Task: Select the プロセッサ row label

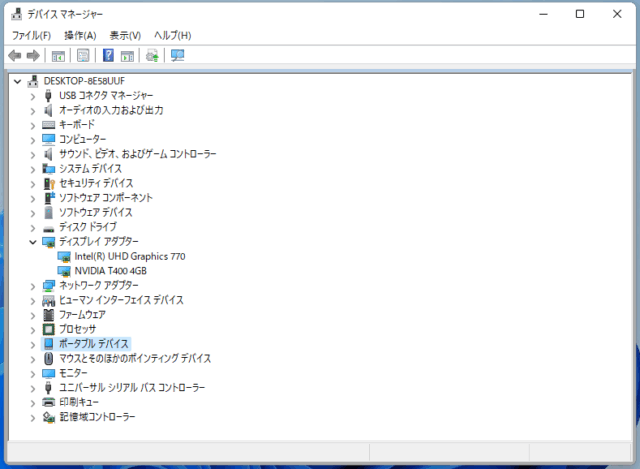Action: (x=78, y=329)
